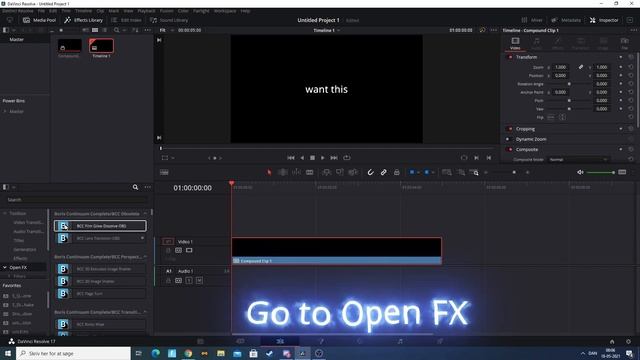Viewport: 640px width, 360px height.
Task: Go to first frame of timeline
Action: click(x=291, y=158)
